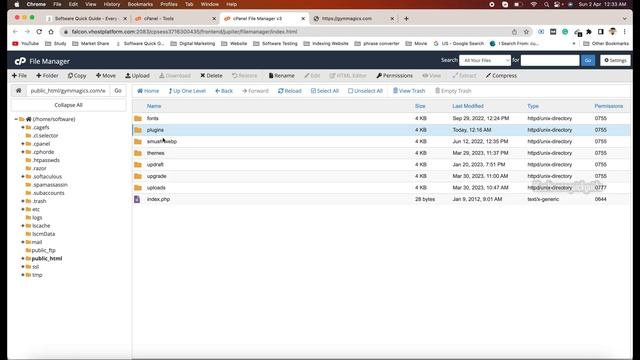Open .htpasswds in the folder tree

46,160
